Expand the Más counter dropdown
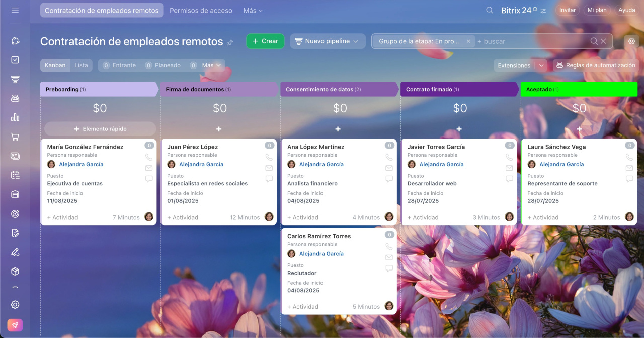Viewport: 644px width, 338px height. [x=207, y=65]
